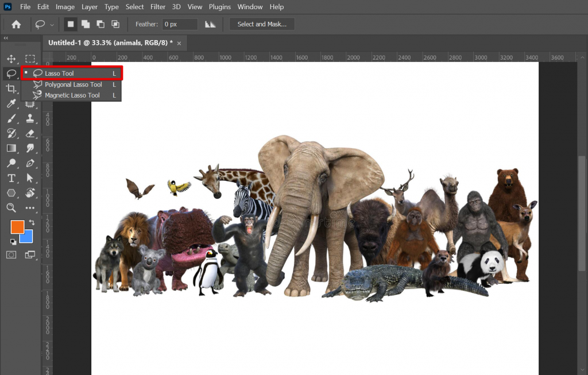Select the Zoom tool
Viewport: 588px width, 375px height.
click(11, 208)
